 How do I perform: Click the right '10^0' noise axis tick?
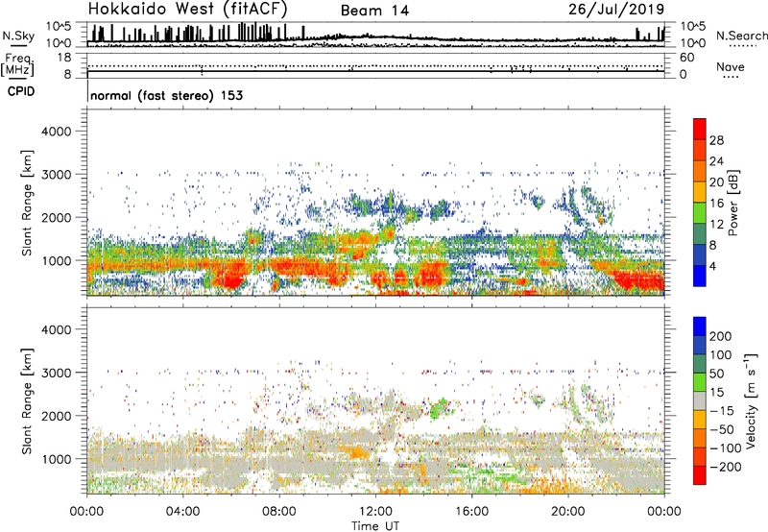[x=692, y=43]
